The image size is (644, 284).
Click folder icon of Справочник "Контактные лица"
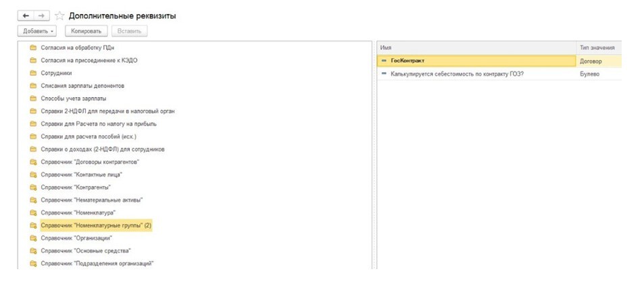click(x=33, y=175)
